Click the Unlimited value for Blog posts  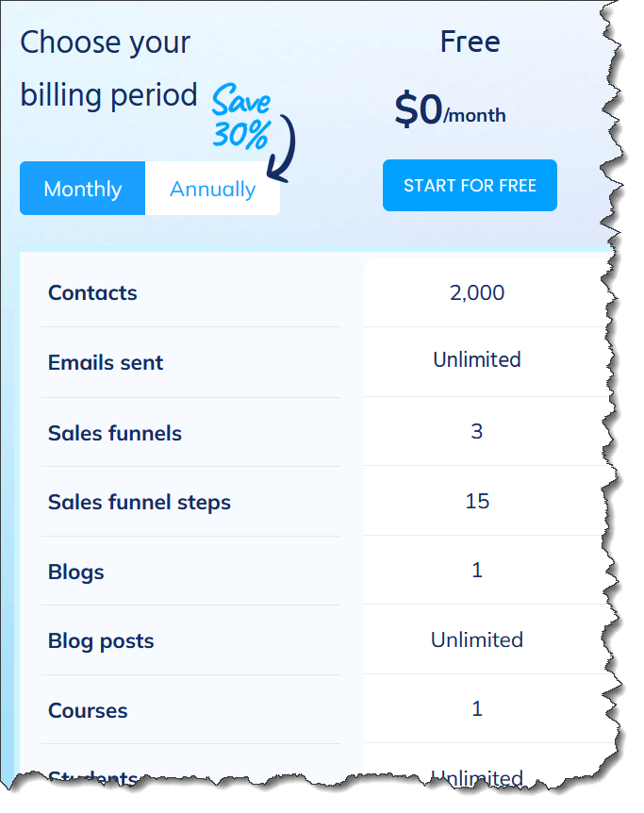tap(477, 639)
